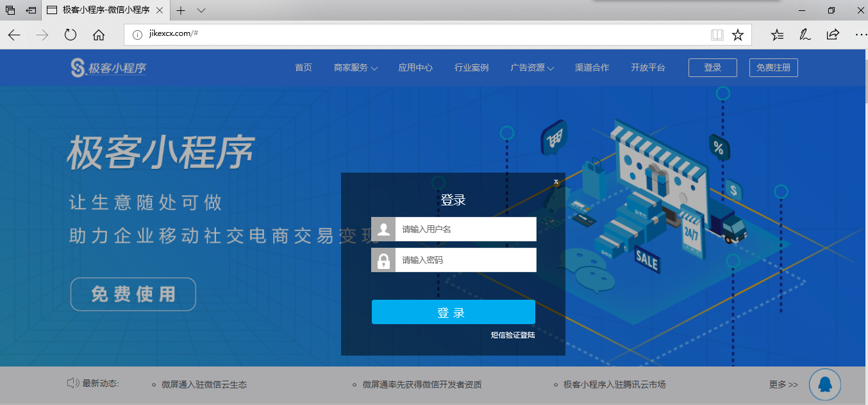
Task: Open 开放平台 navigation item
Action: point(648,67)
